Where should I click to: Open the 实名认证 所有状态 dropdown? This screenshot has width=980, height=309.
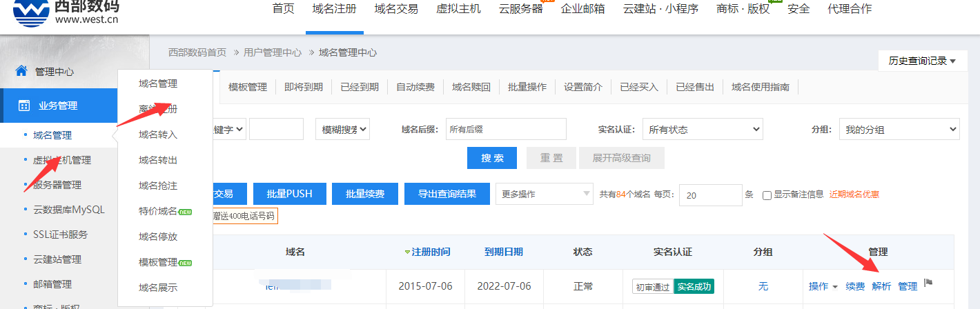[702, 129]
